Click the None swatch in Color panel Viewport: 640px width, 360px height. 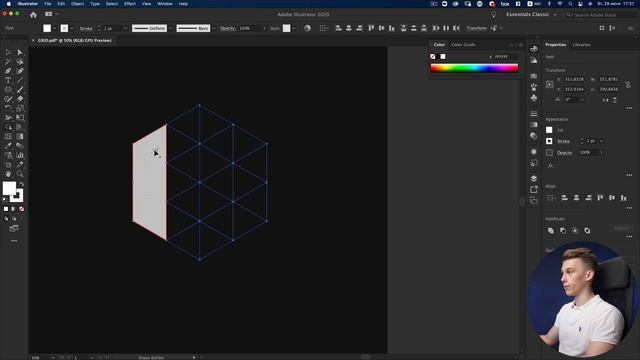[433, 57]
